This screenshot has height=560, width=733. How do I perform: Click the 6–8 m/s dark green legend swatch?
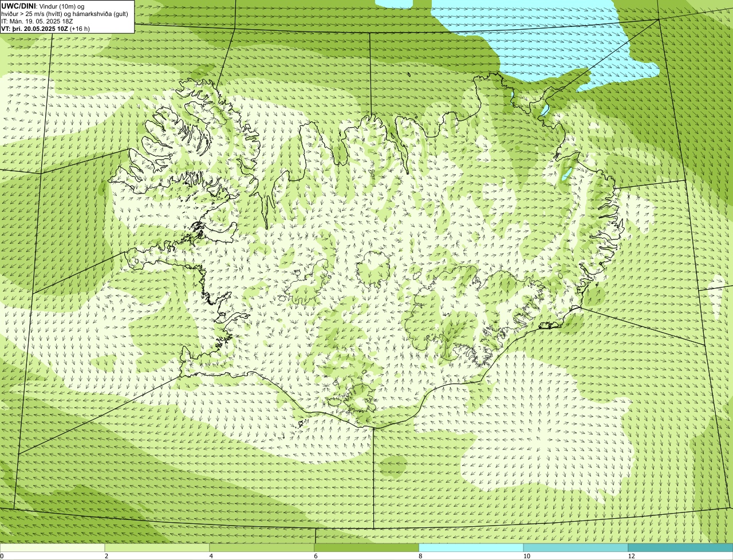(366, 548)
